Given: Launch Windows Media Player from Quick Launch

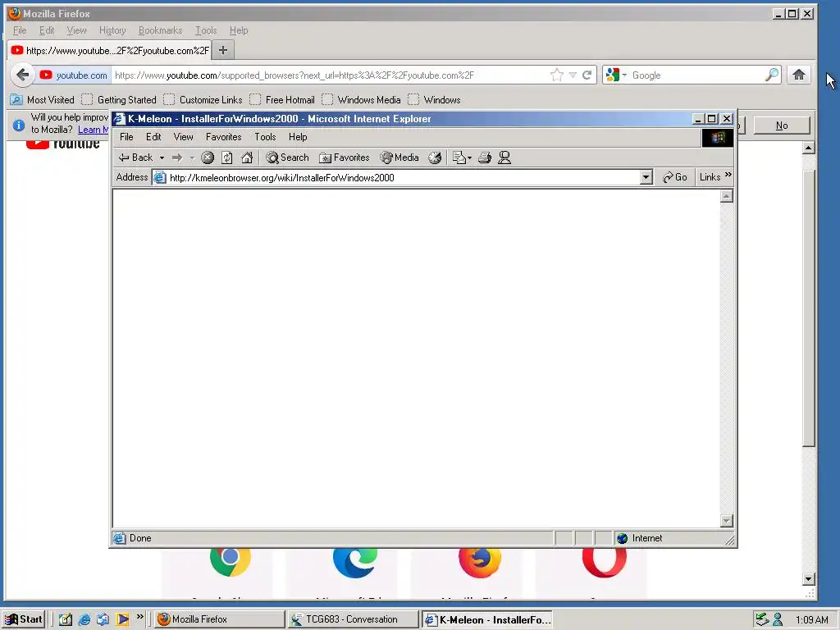Looking at the screenshot, I should (122, 620).
